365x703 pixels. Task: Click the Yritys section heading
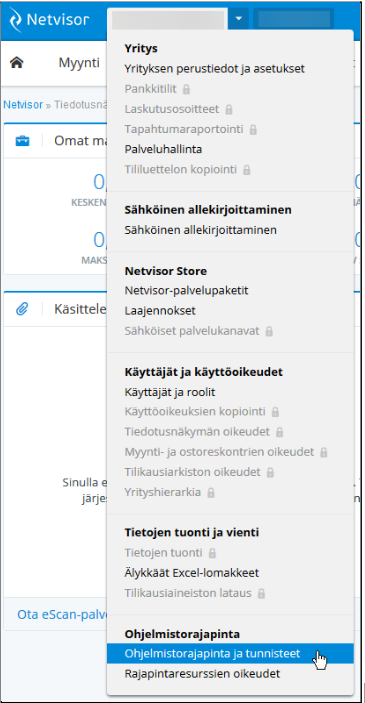[x=141, y=48]
